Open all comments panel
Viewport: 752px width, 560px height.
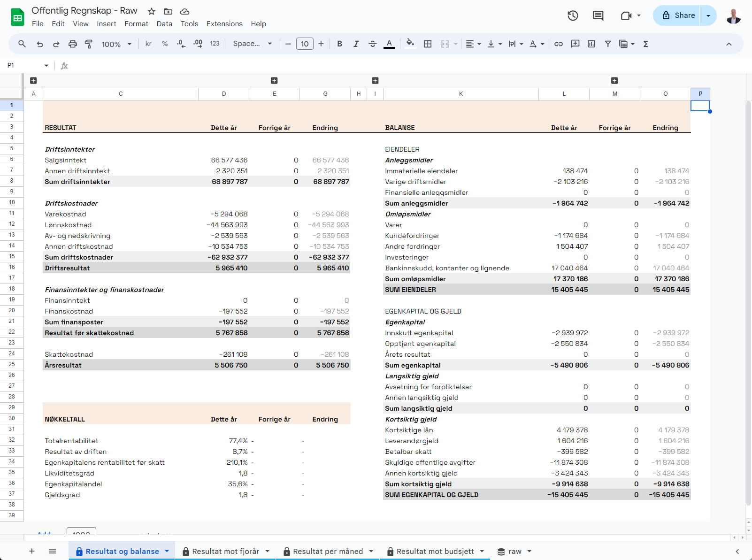(598, 15)
